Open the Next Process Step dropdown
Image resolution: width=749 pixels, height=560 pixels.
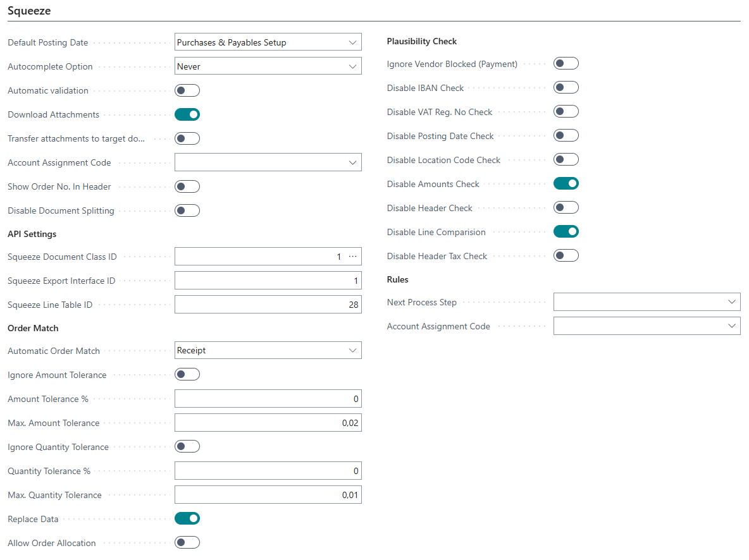(731, 302)
